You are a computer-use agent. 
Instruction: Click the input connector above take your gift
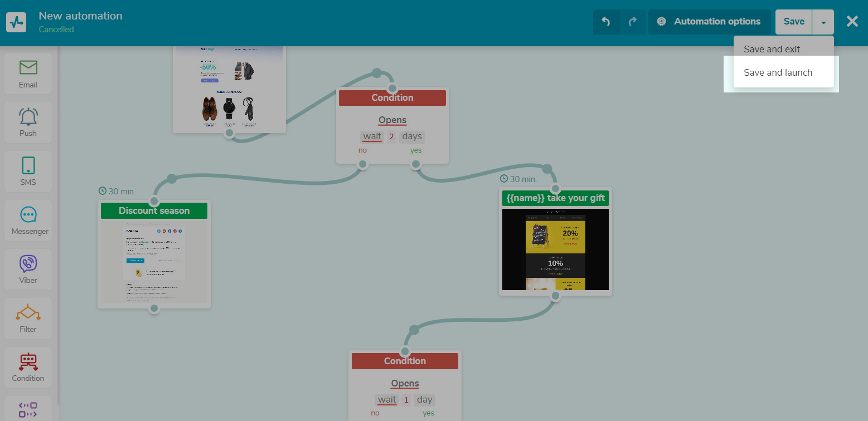coord(555,189)
